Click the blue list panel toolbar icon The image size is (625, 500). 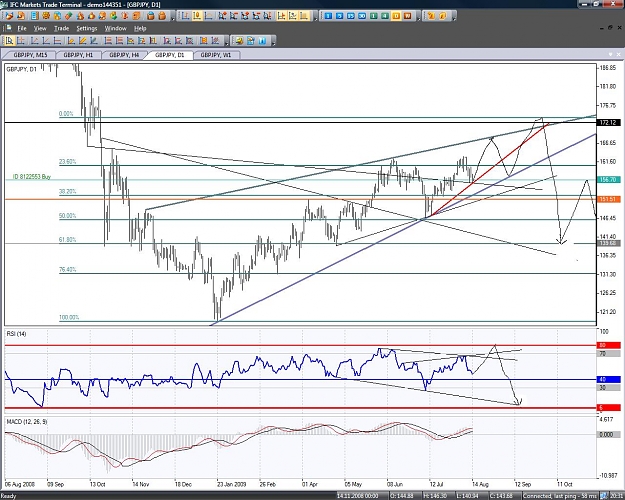pos(35,16)
